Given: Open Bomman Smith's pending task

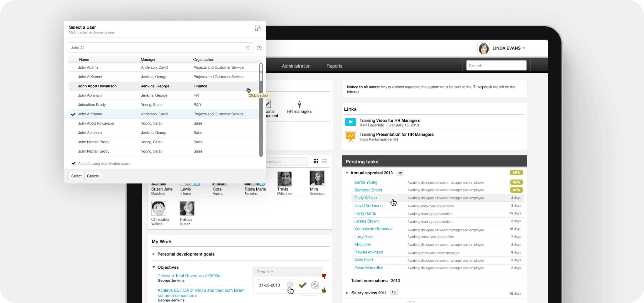Looking at the screenshot, I should point(368,190).
